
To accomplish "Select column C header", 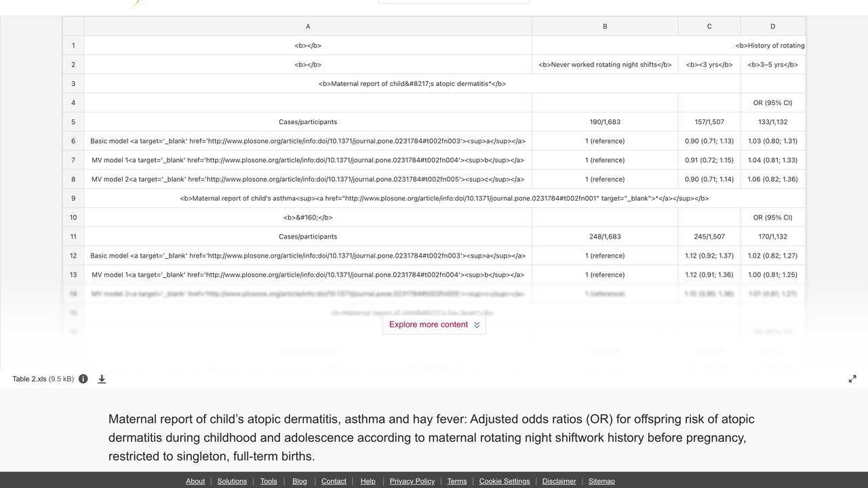I will pyautogui.click(x=709, y=26).
